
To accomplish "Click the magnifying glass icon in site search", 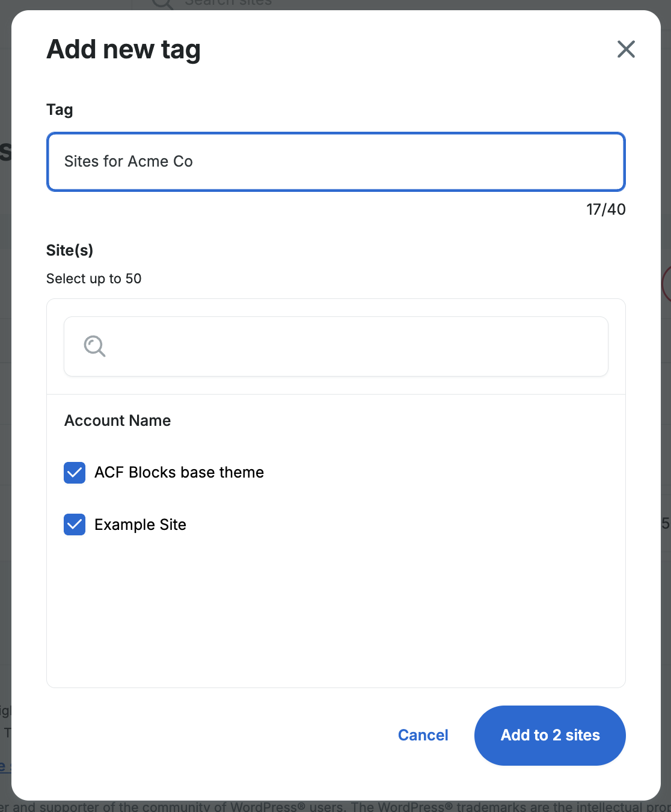I will click(94, 346).
